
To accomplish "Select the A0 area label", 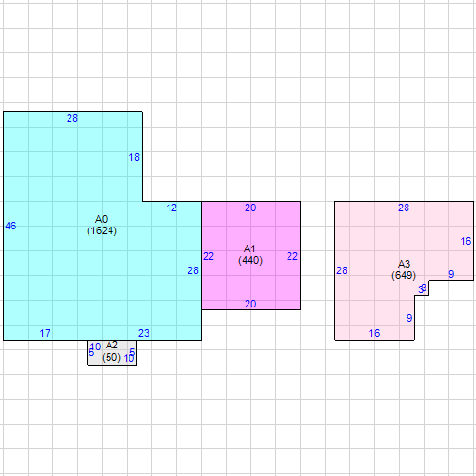I will pyautogui.click(x=101, y=219).
